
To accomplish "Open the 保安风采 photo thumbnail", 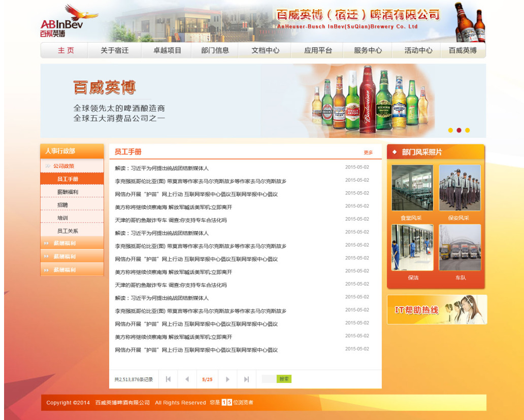I will (460, 188).
